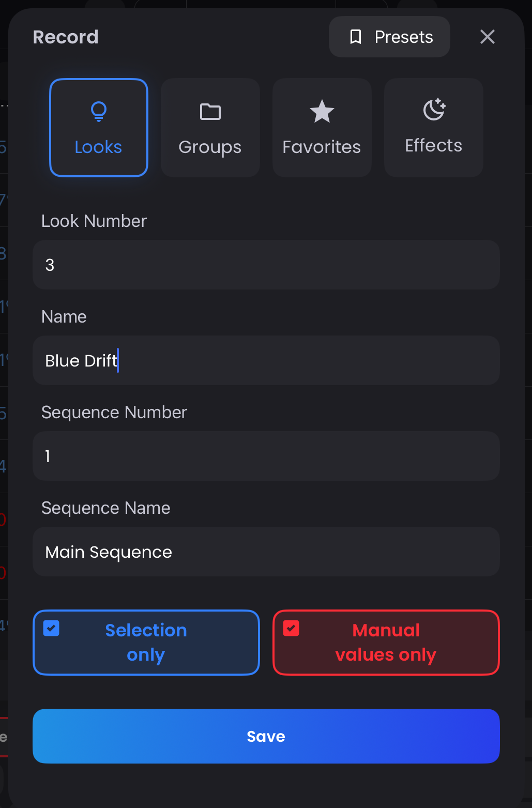Click the folder icon for Groups
This screenshot has width=532, height=808.
click(x=210, y=112)
